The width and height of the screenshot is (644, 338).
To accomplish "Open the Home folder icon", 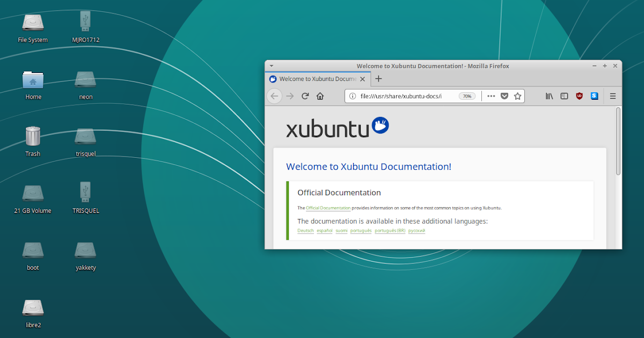I will (33, 80).
